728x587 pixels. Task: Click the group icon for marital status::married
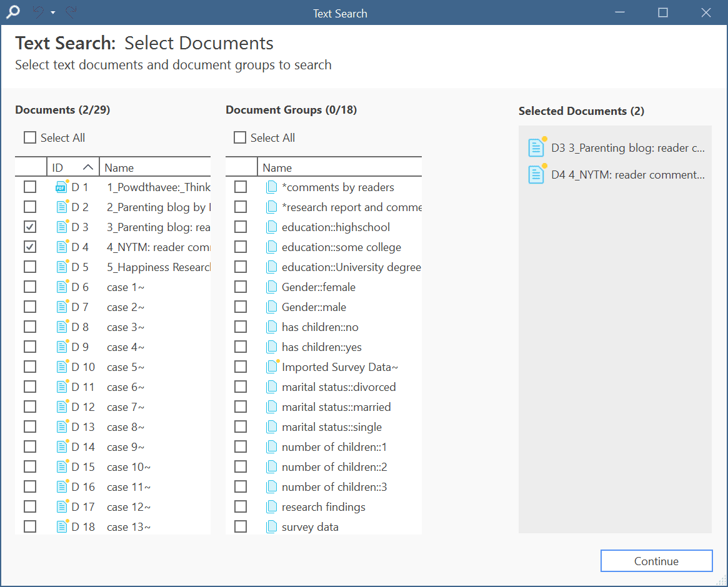(272, 407)
